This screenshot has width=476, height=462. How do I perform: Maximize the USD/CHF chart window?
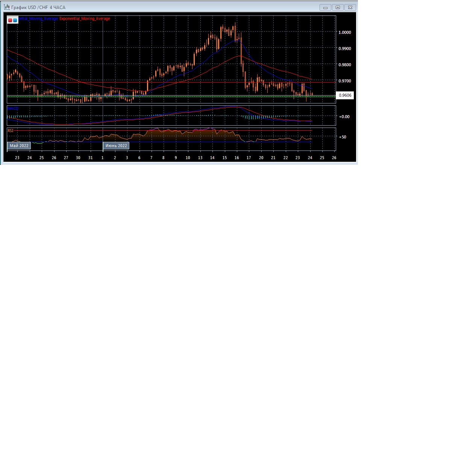point(338,8)
